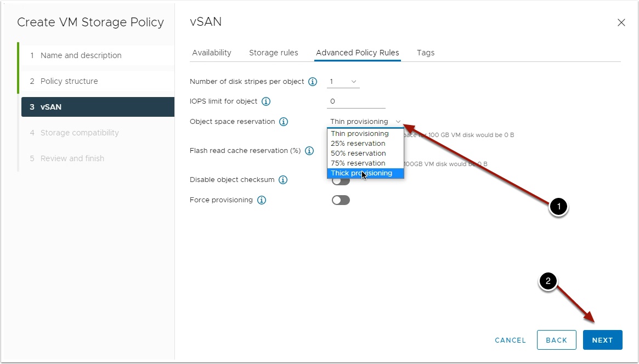Open the Storage rules tab
639x364 pixels.
click(274, 53)
